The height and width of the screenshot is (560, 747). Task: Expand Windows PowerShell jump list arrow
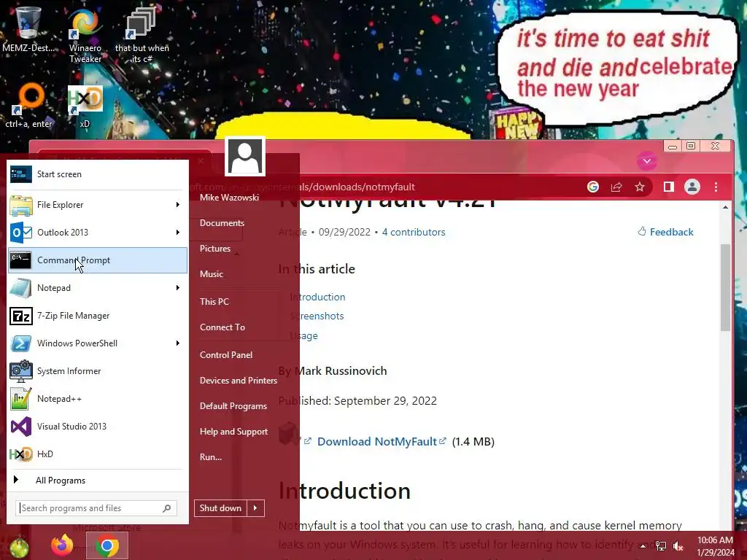click(x=178, y=343)
